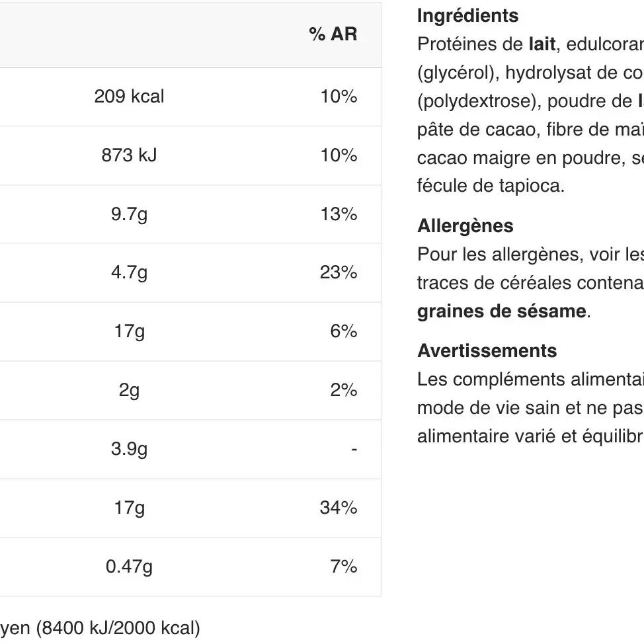Click the bold 'graines de sésame' text

pos(501,311)
